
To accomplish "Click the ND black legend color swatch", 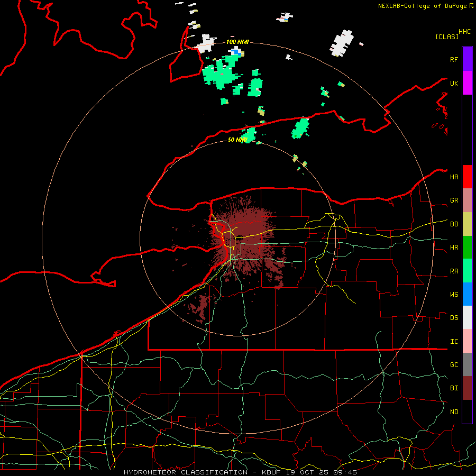I will (x=467, y=411).
